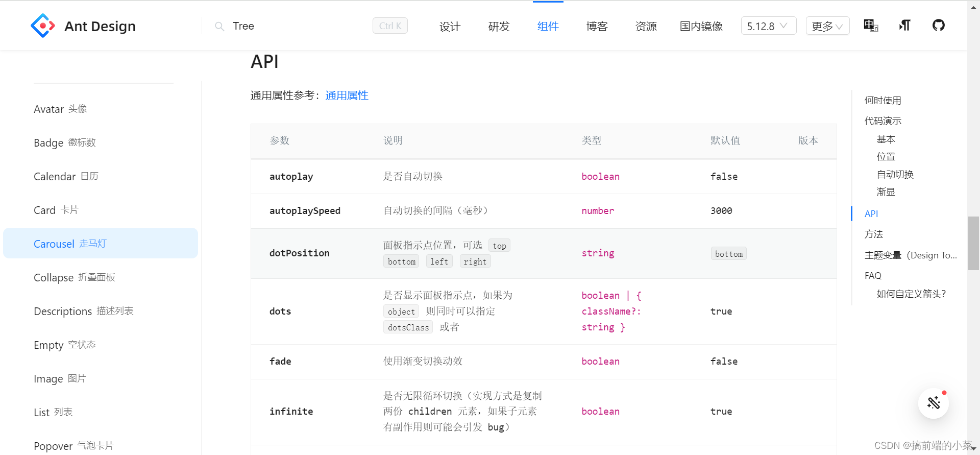980x455 pixels.
Task: Jump to 何时使用 anchor
Action: point(883,101)
